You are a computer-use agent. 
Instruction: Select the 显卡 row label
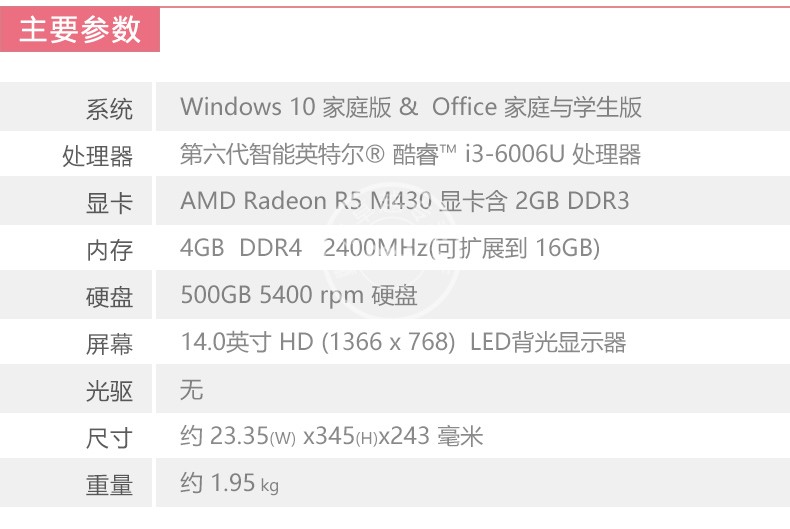pos(109,204)
